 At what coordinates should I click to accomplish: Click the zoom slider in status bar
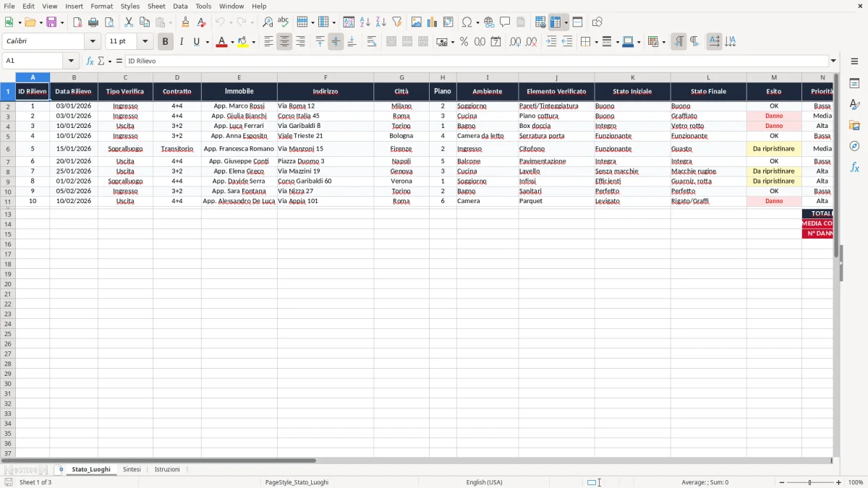[x=810, y=482]
